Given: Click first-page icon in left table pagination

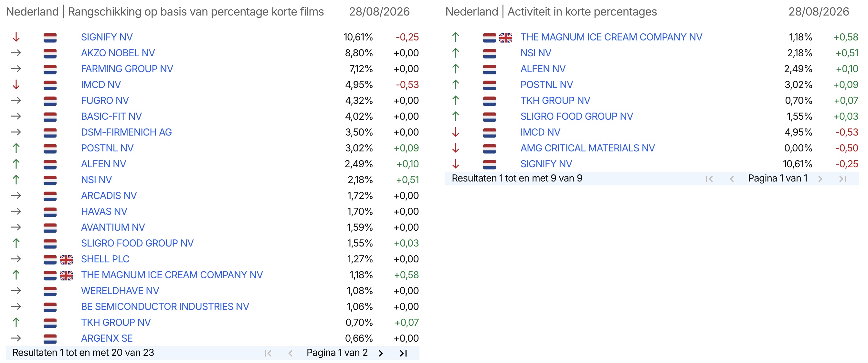Looking at the screenshot, I should click(268, 353).
